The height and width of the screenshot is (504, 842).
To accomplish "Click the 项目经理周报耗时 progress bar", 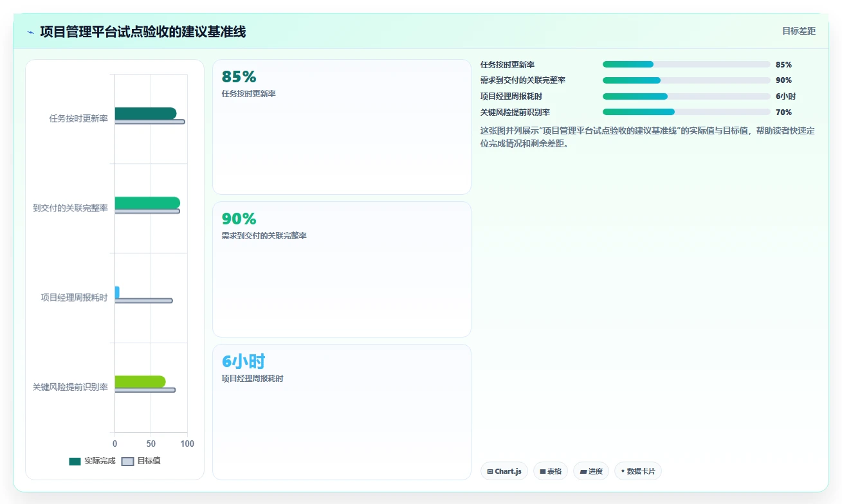I will click(686, 96).
